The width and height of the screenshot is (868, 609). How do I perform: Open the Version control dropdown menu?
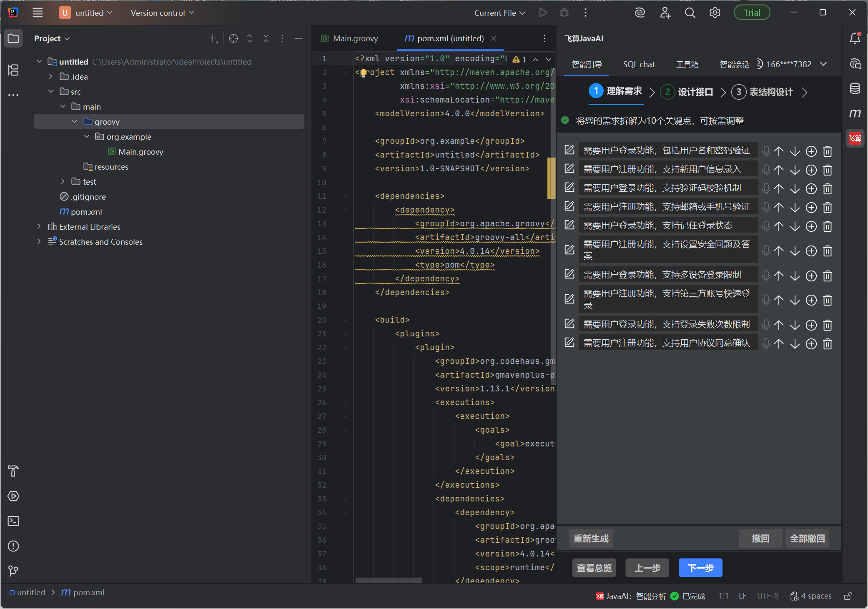tap(162, 13)
